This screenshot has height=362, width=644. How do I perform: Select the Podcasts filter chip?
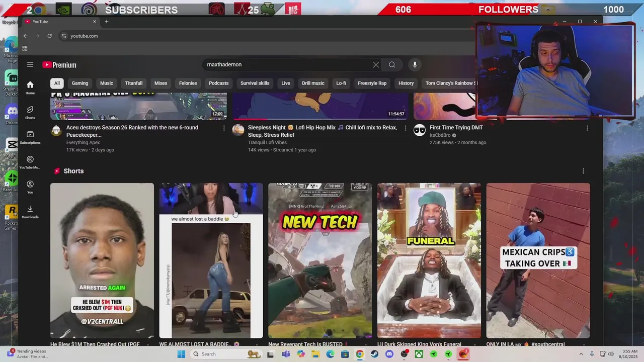(x=218, y=83)
